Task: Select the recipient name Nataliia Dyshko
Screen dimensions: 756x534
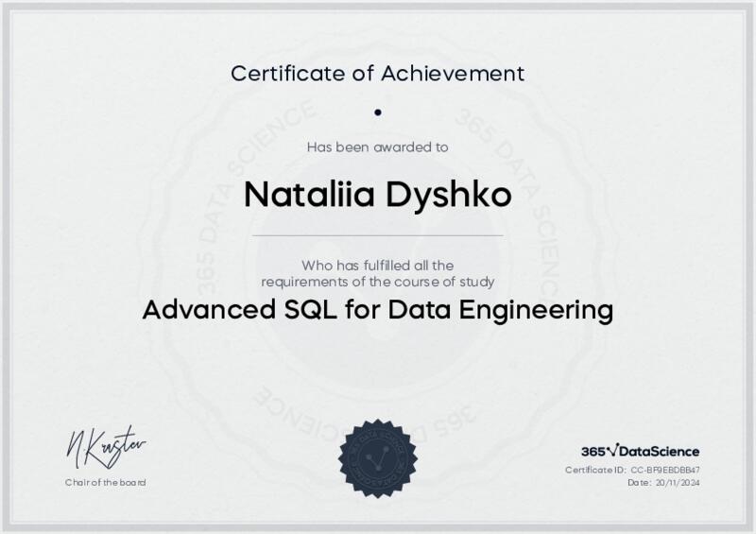Action: click(377, 196)
